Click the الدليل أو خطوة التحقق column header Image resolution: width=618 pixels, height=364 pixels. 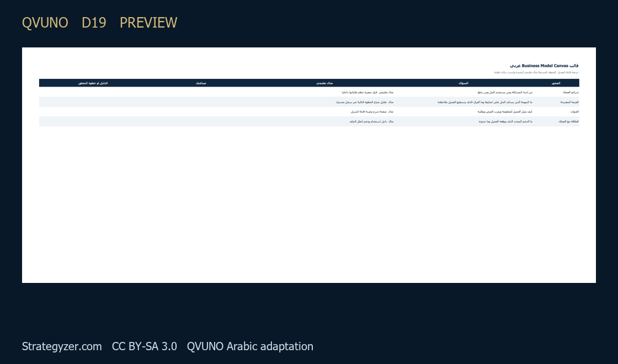pyautogui.click(x=93, y=83)
